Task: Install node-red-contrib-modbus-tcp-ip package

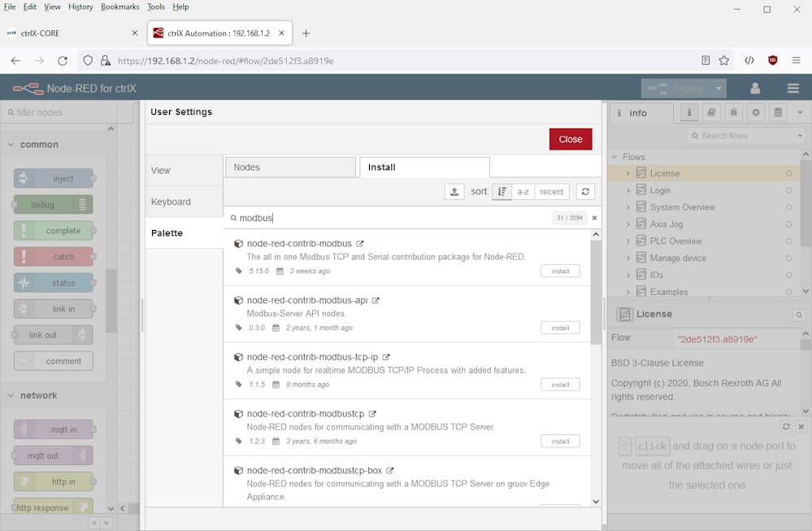Action: [560, 385]
